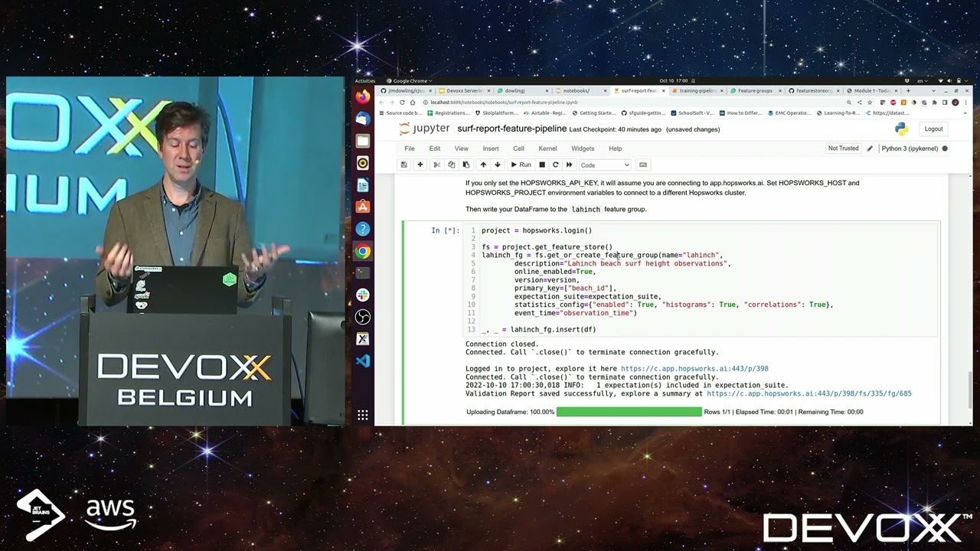Open the Insert menu
The width and height of the screenshot is (980, 551).
tap(490, 148)
